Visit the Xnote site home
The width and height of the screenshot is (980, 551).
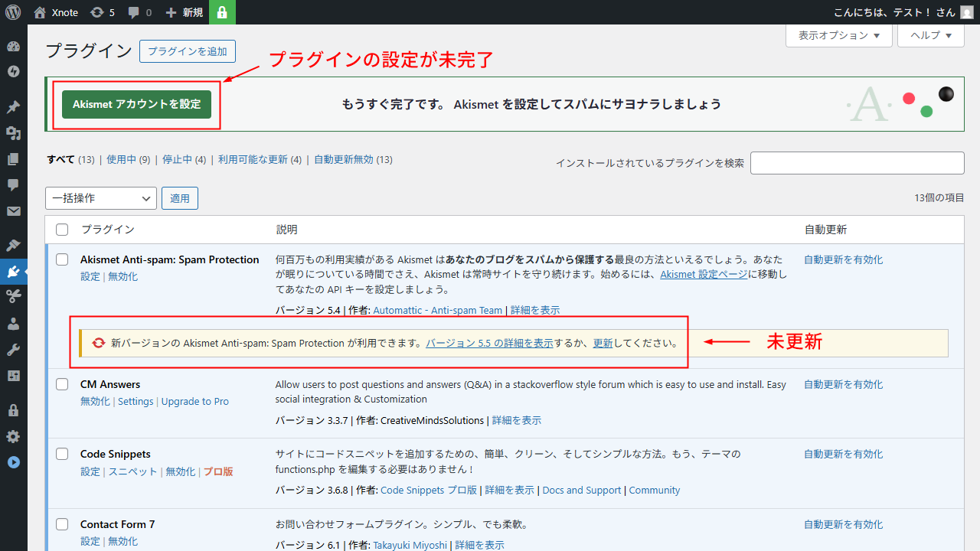(x=57, y=12)
